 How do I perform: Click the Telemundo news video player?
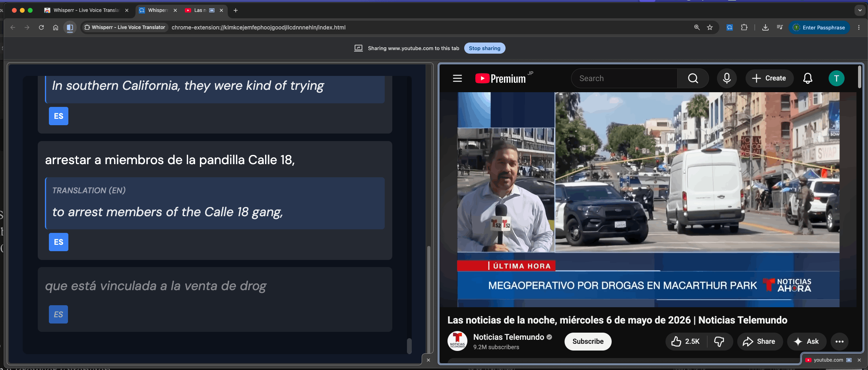tap(648, 200)
